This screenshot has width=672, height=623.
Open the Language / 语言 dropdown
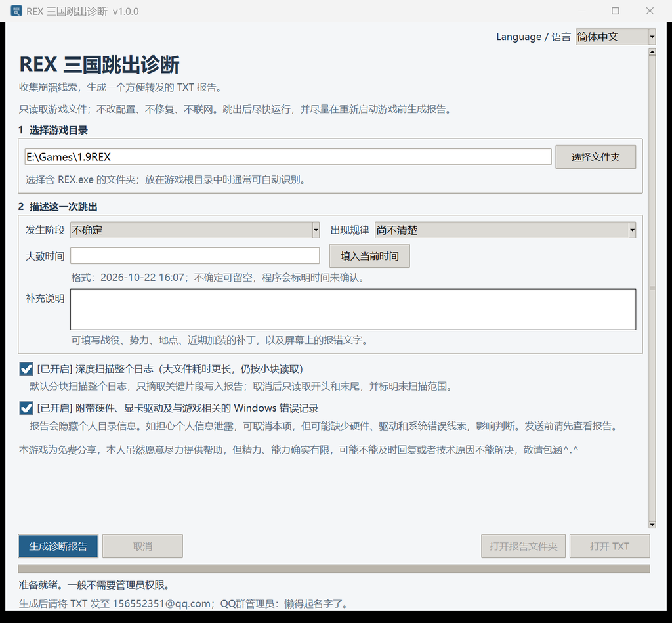pos(616,37)
